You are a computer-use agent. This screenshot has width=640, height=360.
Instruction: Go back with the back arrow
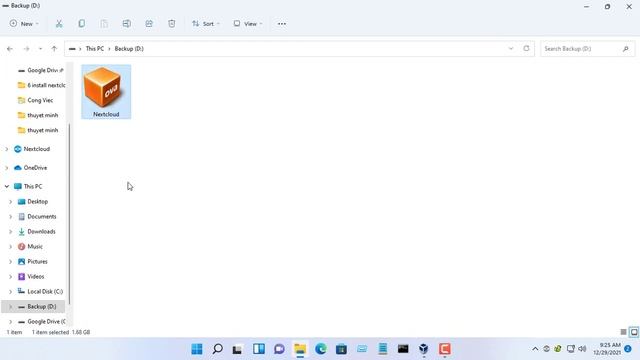click(10, 49)
